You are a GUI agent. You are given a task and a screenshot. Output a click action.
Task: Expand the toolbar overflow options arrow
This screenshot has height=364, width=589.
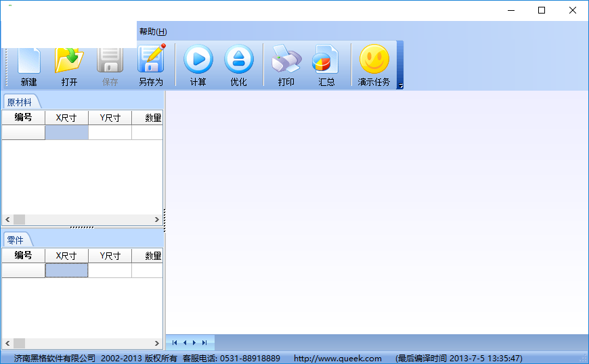tap(400, 86)
